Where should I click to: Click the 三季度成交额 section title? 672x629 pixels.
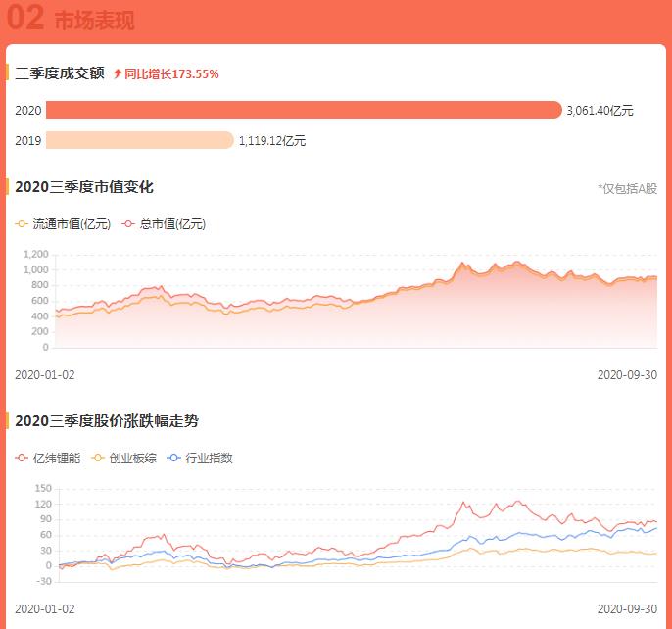pyautogui.click(x=59, y=73)
